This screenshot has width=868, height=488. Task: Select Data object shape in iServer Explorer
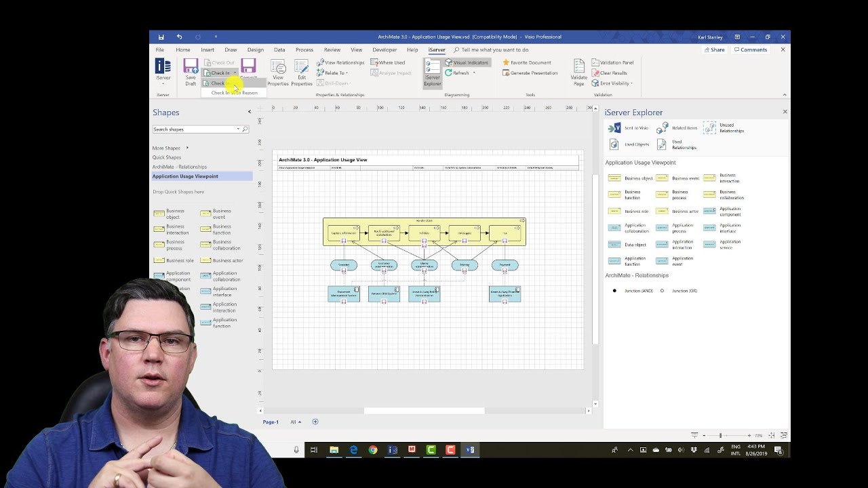click(628, 245)
